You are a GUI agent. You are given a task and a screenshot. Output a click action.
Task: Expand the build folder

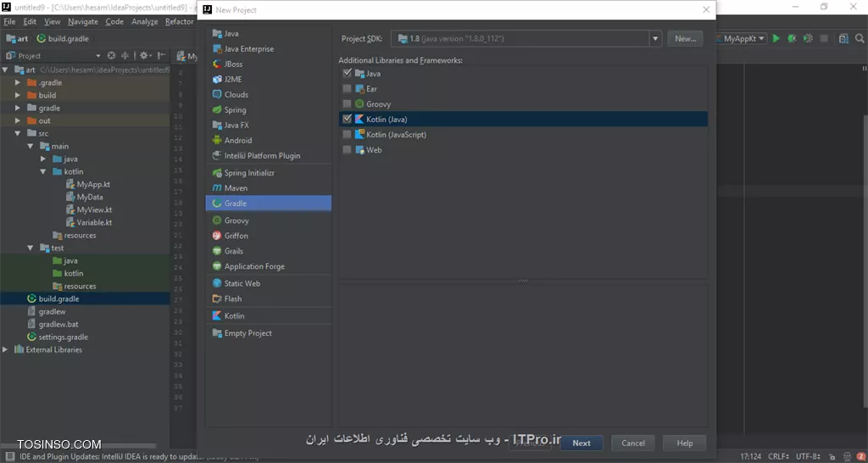(x=18, y=95)
